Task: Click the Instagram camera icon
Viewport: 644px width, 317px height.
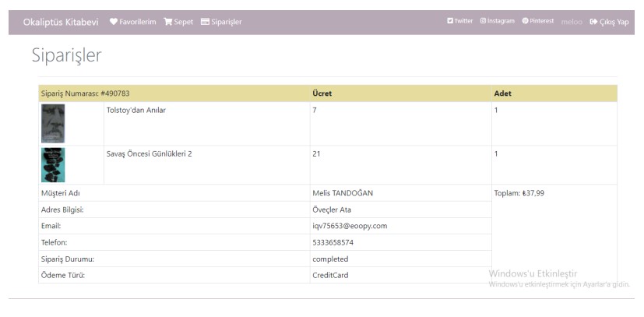Action: coord(483,21)
